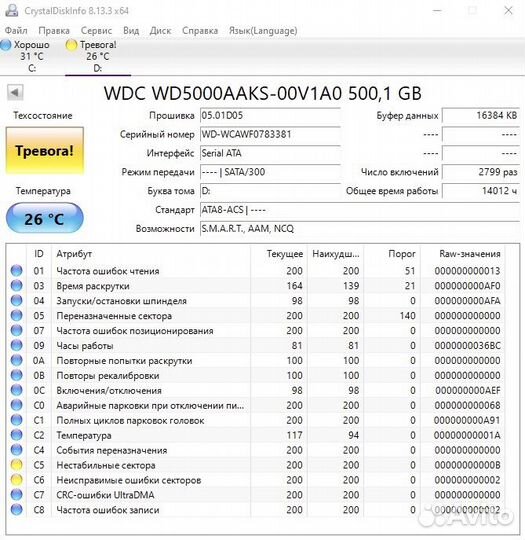
Task: Click status icon for Часы работы row
Action: [x=16, y=345]
